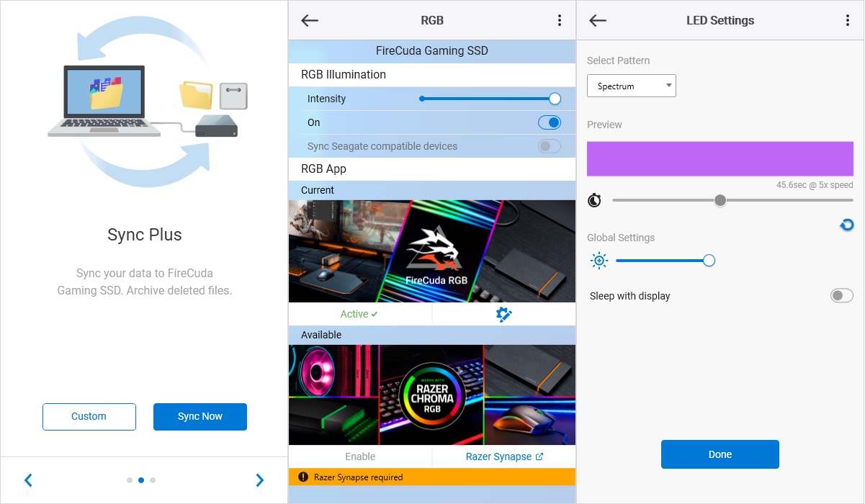Click the 45.6sec @ 5x speed text

(815, 185)
